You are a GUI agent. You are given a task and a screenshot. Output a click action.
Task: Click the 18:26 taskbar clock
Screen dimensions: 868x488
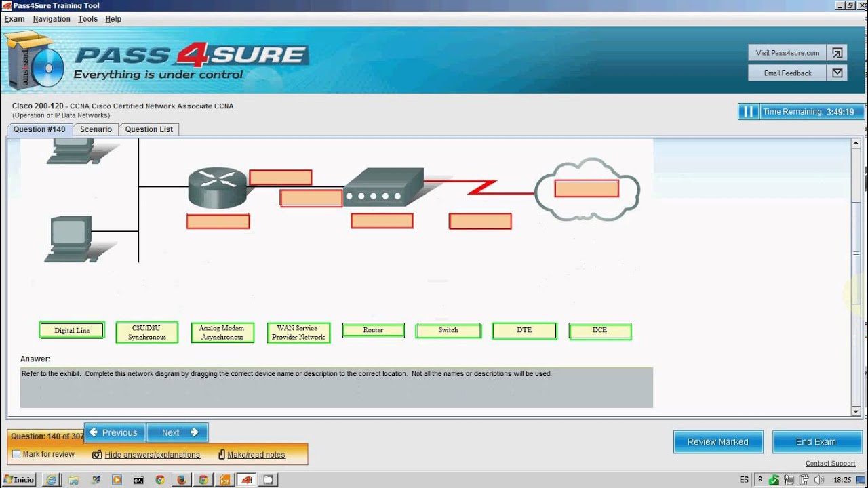click(842, 479)
